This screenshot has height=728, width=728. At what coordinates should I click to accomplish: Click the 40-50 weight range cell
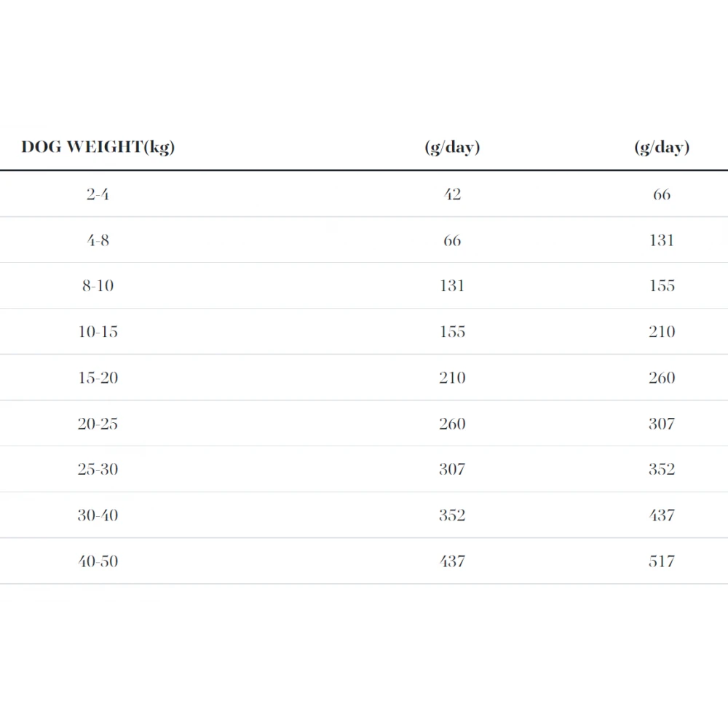[x=98, y=561]
